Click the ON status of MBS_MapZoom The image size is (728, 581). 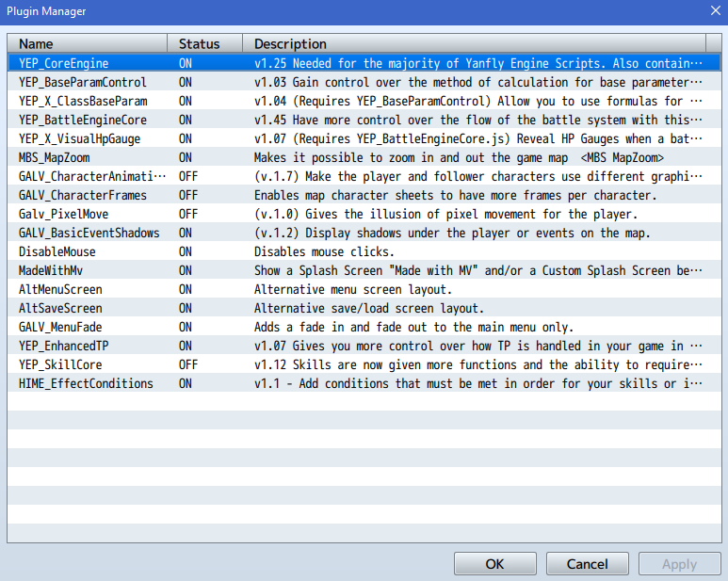tap(186, 157)
